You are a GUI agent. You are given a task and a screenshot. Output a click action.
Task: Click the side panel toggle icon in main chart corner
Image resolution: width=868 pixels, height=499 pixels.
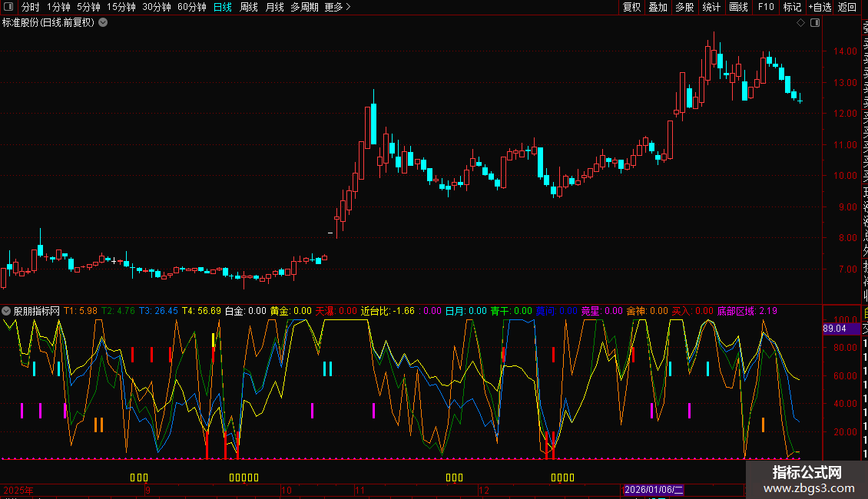(x=815, y=23)
